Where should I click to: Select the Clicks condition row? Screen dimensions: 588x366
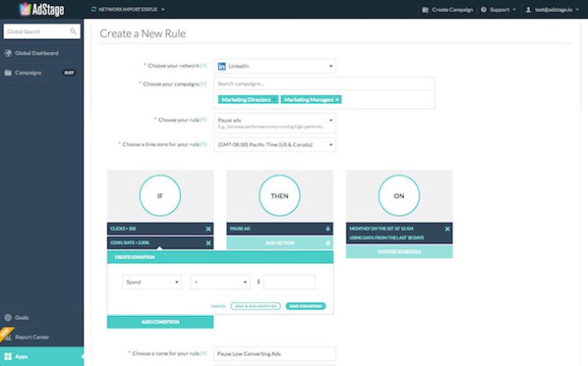160,228
